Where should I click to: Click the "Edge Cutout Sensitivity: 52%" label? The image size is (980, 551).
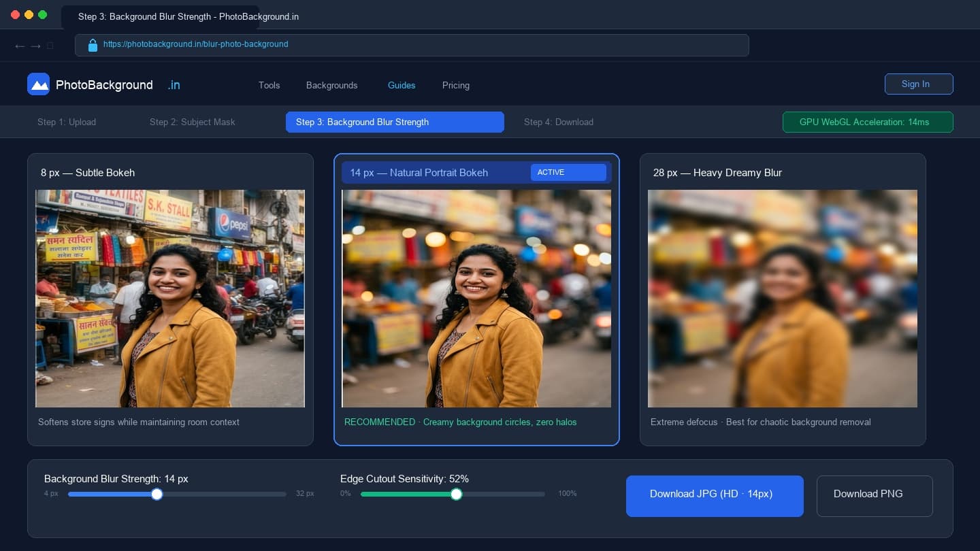404,479
